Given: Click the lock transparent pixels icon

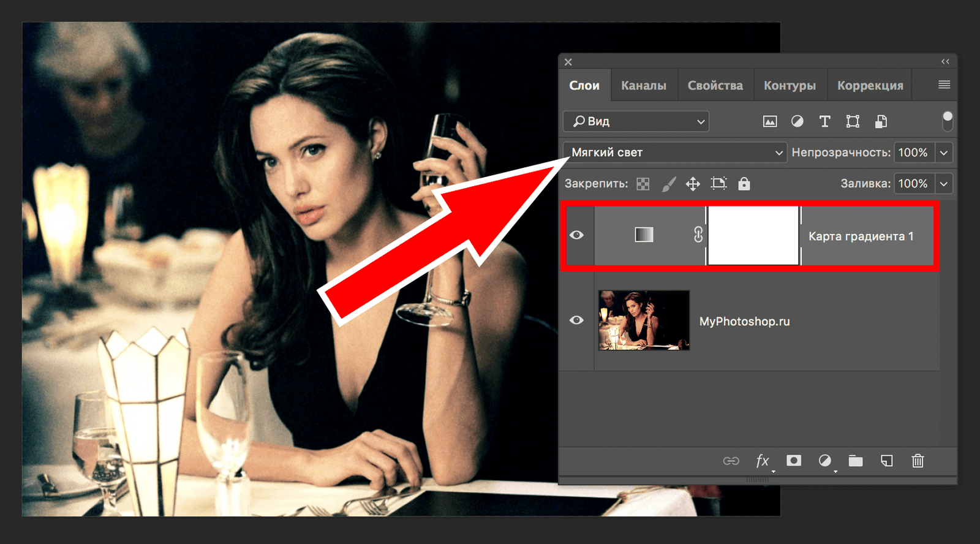Looking at the screenshot, I should pyautogui.click(x=643, y=184).
